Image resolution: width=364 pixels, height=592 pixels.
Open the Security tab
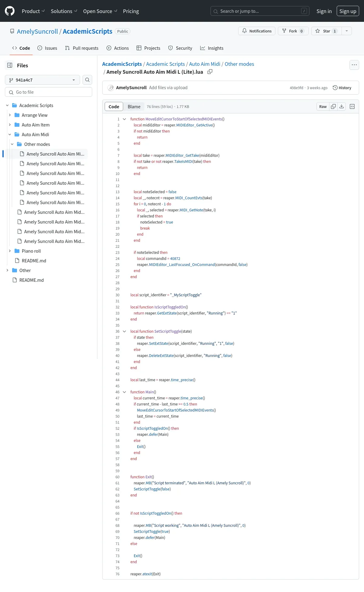pyautogui.click(x=180, y=48)
